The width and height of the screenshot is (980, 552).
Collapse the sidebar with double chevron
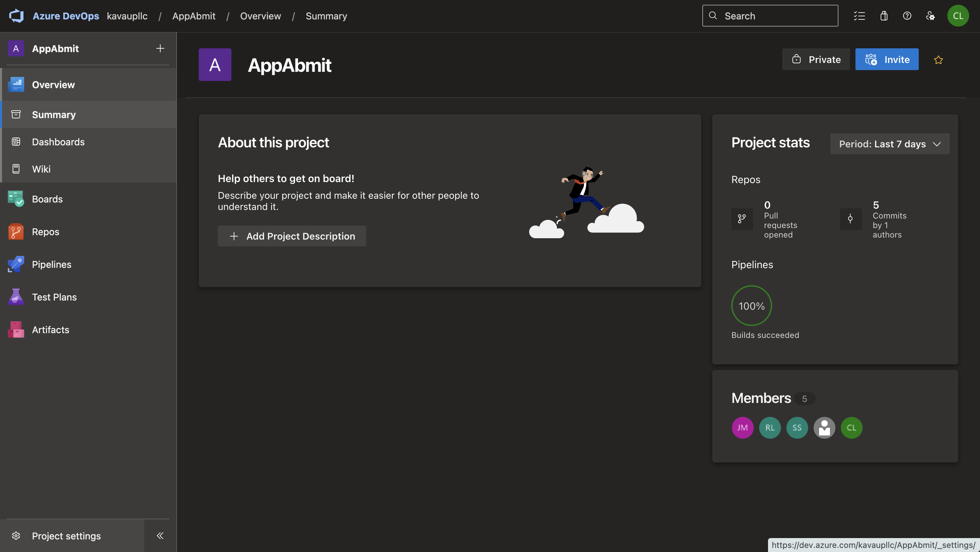160,535
